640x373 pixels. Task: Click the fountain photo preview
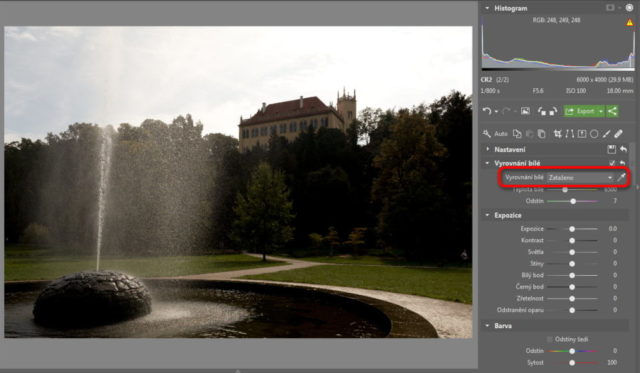[x=238, y=182]
